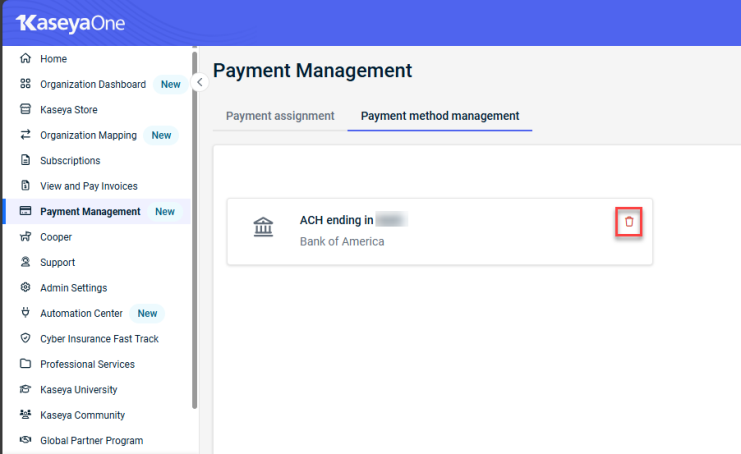The height and width of the screenshot is (454, 741).
Task: Click the Organization Mapping arrows icon
Action: click(x=26, y=135)
